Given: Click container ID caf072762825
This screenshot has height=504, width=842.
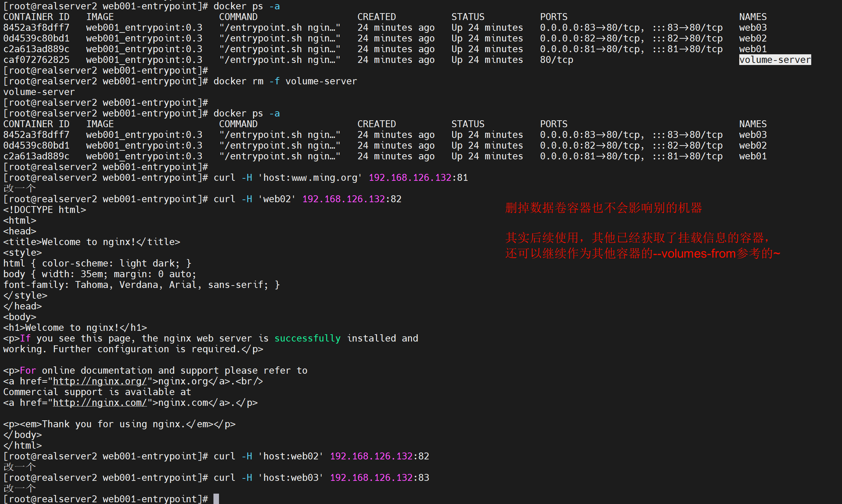Looking at the screenshot, I should [x=36, y=60].
